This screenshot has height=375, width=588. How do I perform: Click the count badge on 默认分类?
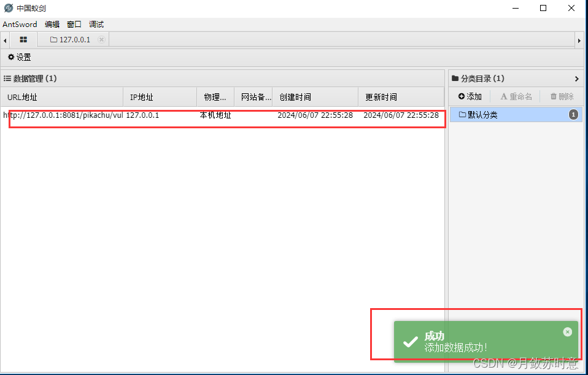click(573, 114)
